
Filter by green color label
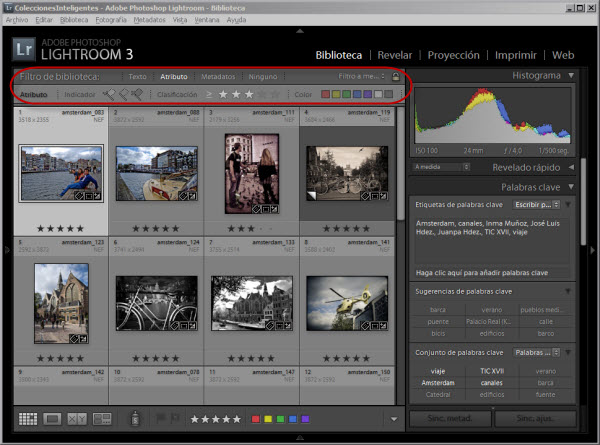346,94
